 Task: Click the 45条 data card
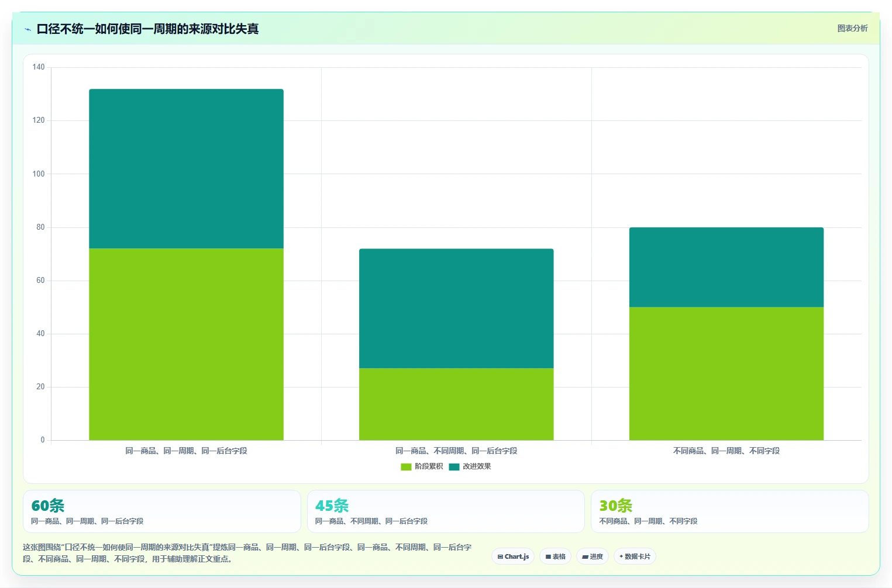click(446, 511)
